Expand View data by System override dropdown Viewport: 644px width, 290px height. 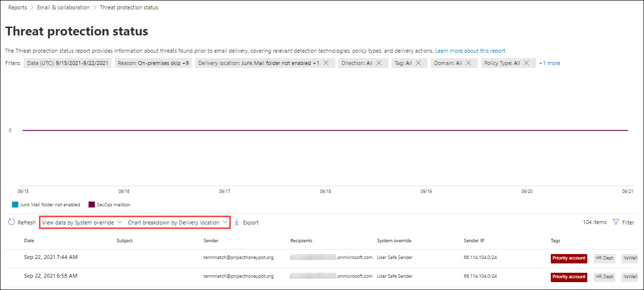coord(82,223)
